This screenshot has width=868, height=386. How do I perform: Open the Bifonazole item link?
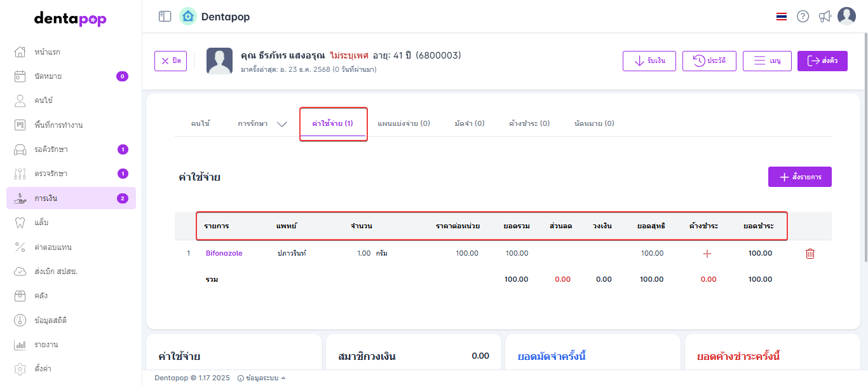(224, 253)
